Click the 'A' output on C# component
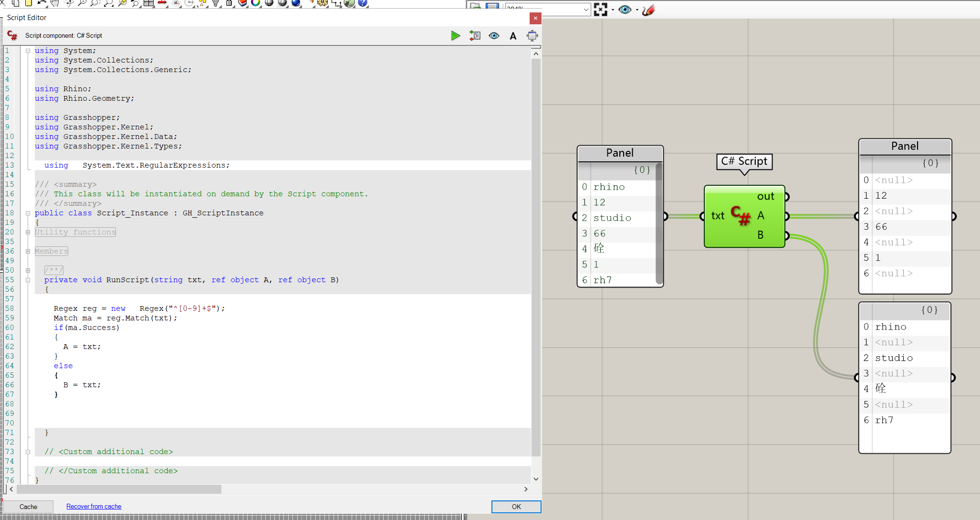 pos(761,216)
